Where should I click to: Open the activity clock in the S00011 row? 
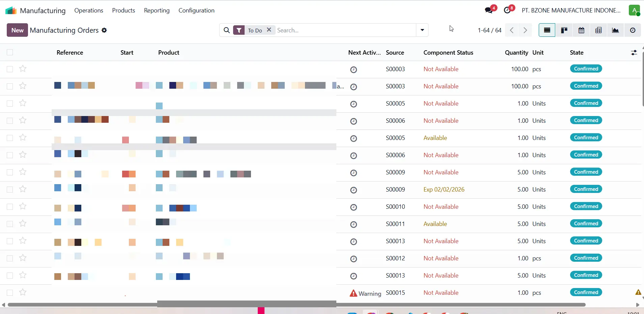click(354, 224)
